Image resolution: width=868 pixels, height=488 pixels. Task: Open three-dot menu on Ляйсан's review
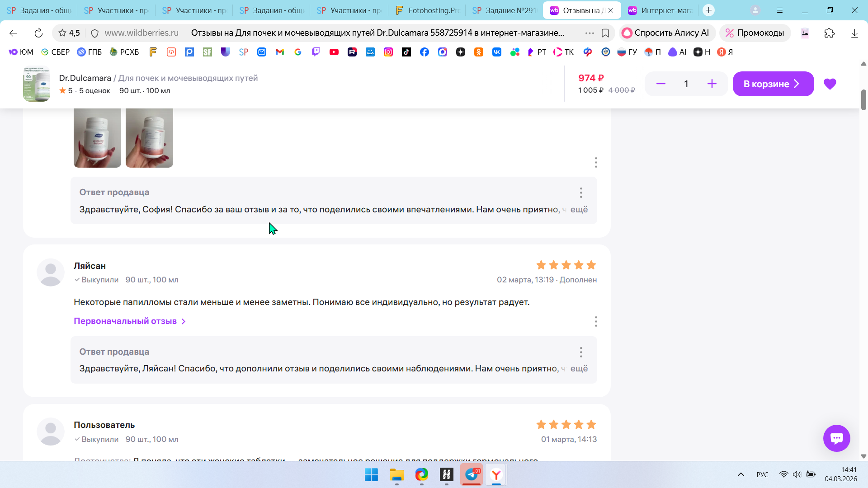[596, 321]
